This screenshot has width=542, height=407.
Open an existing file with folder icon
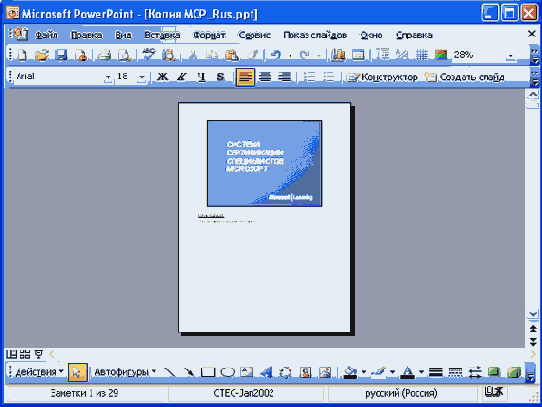click(41, 55)
